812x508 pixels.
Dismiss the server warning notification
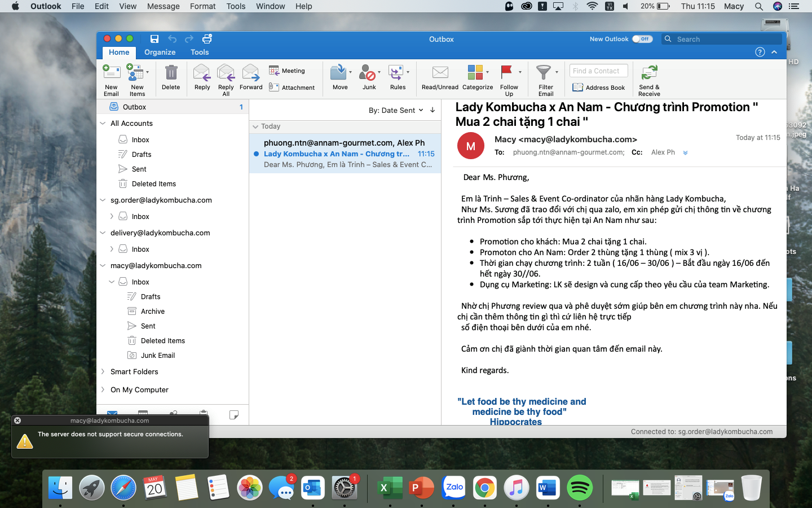[17, 421]
